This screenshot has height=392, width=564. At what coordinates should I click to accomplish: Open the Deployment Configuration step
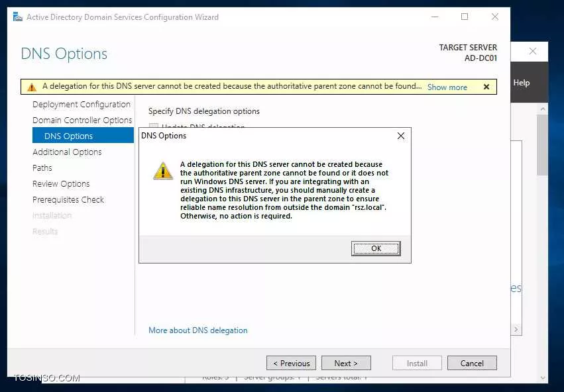click(x=82, y=104)
